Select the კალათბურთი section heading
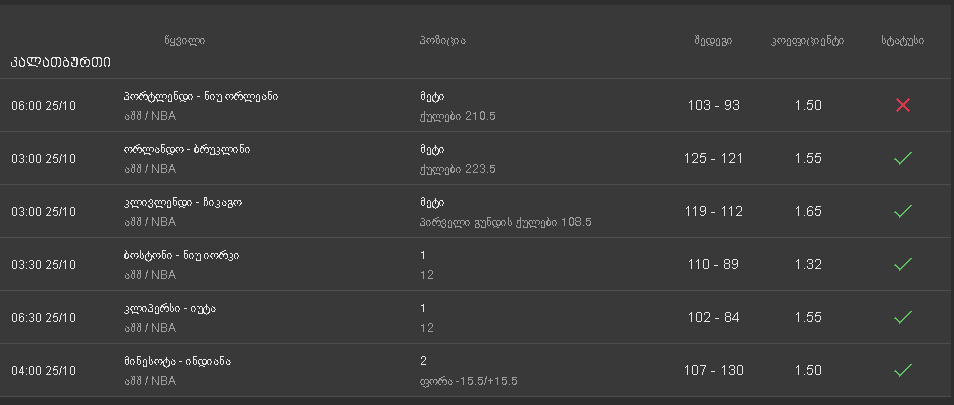The image size is (954, 405). pyautogui.click(x=60, y=63)
